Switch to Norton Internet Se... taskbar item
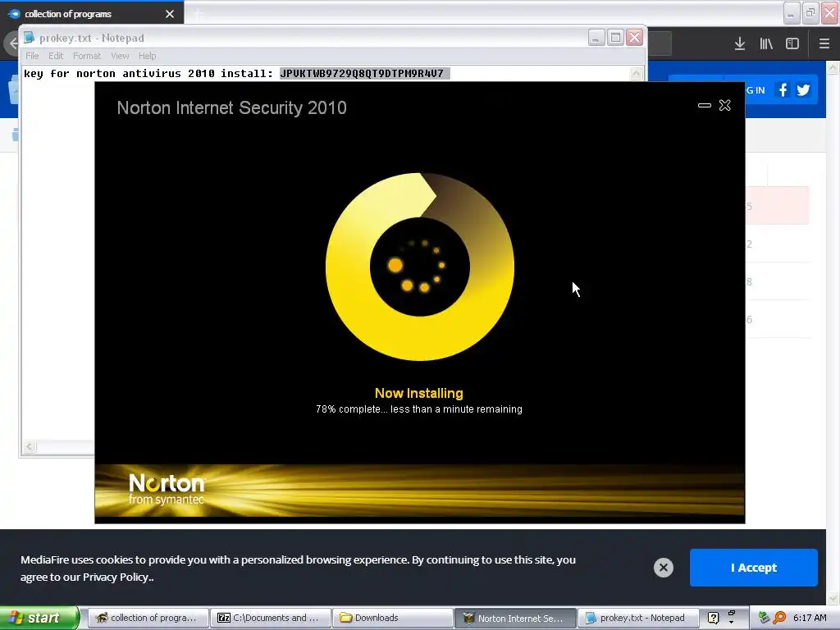The image size is (840, 630). pyautogui.click(x=515, y=618)
